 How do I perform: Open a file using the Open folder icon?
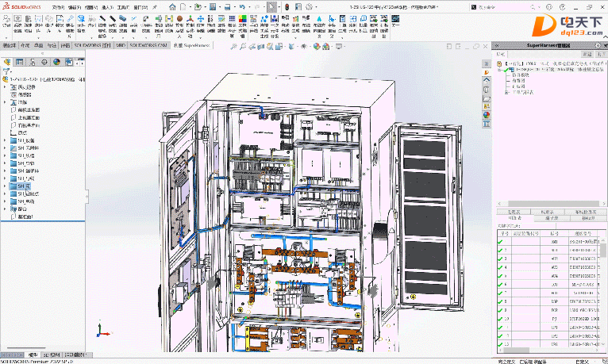198,7
